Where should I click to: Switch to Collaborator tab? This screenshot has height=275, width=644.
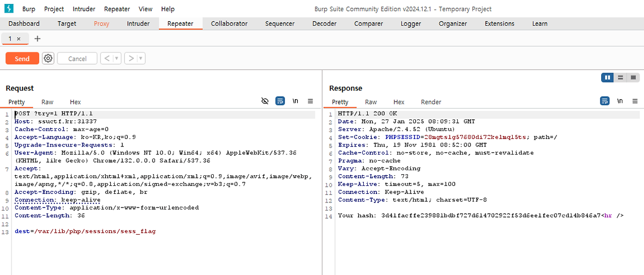229,24
